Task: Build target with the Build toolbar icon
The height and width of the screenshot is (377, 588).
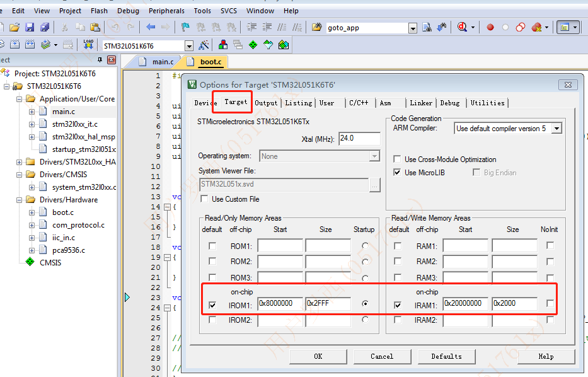Action: point(14,45)
